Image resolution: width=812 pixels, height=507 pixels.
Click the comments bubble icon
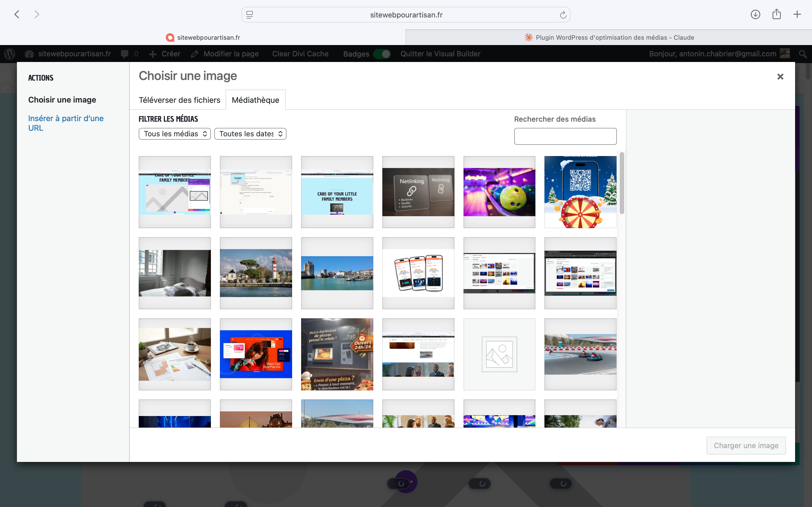coord(125,54)
